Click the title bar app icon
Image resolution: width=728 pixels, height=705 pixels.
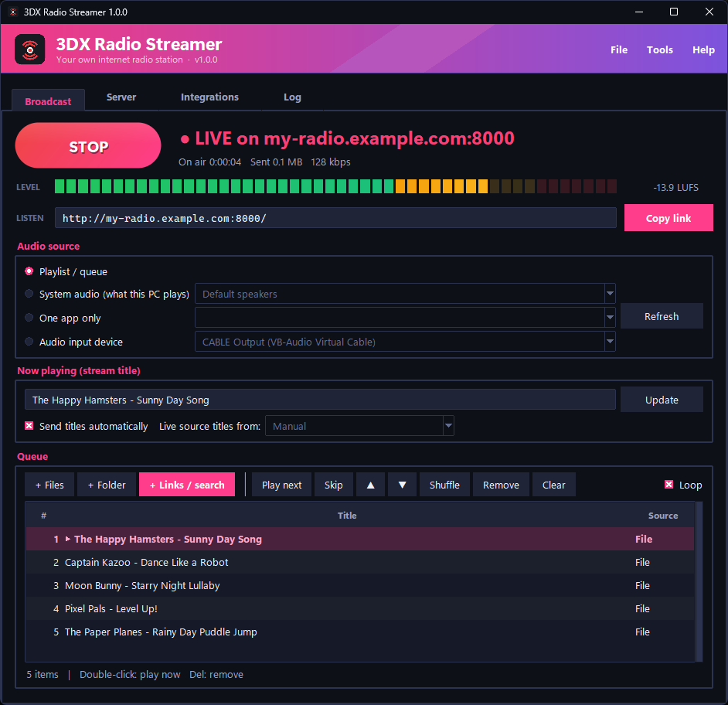pyautogui.click(x=13, y=12)
